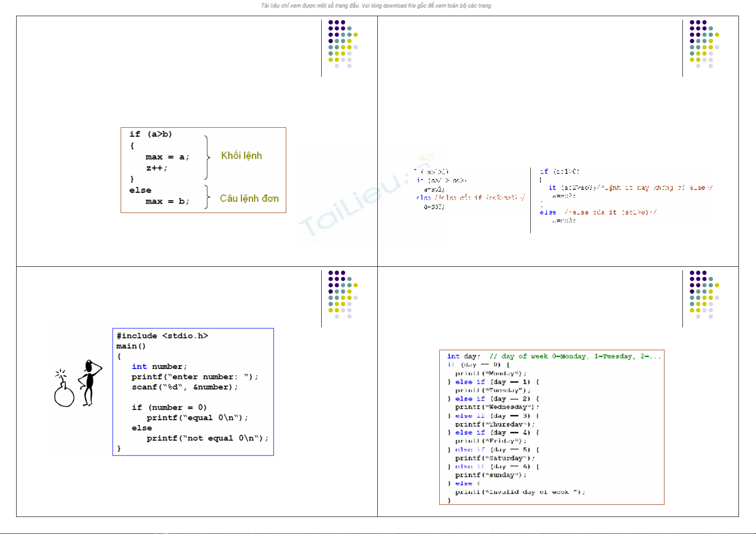The height and width of the screenshot is (534, 756).
Task: Click the green day of week comment
Action: point(574,356)
